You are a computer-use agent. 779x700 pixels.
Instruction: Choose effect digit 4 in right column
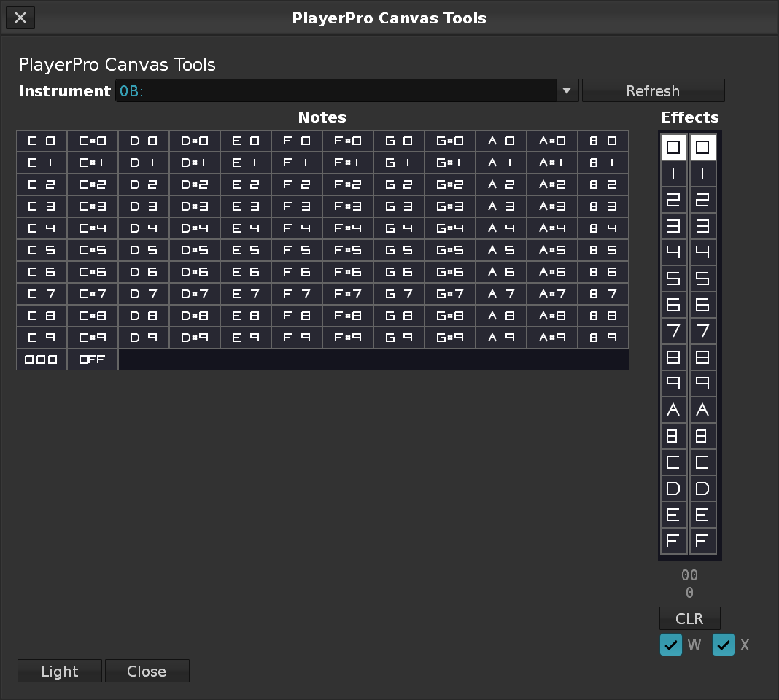click(x=702, y=252)
